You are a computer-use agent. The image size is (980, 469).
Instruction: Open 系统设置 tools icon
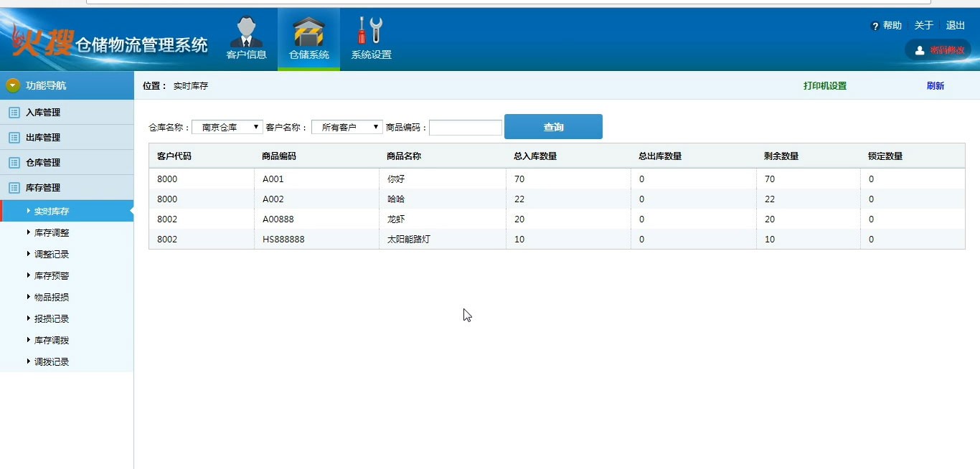(x=371, y=31)
